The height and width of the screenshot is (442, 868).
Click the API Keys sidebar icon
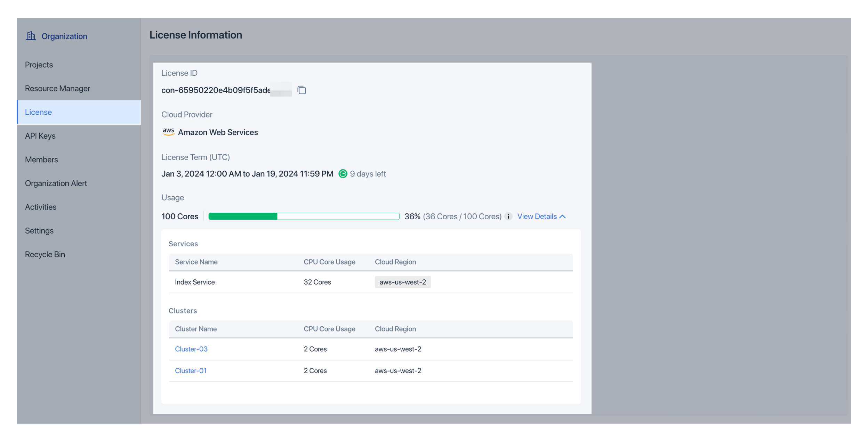pos(40,135)
